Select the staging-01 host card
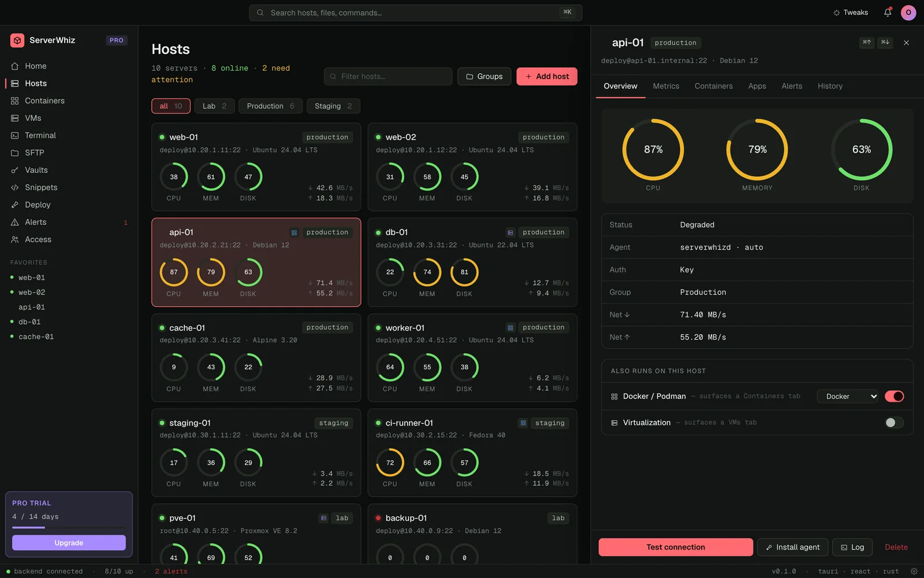This screenshot has height=578, width=924. [256, 453]
